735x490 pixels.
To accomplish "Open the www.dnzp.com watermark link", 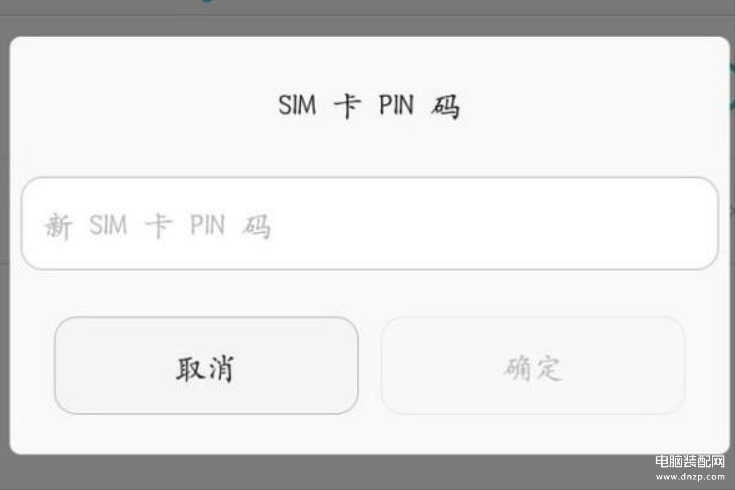I will coord(690,477).
